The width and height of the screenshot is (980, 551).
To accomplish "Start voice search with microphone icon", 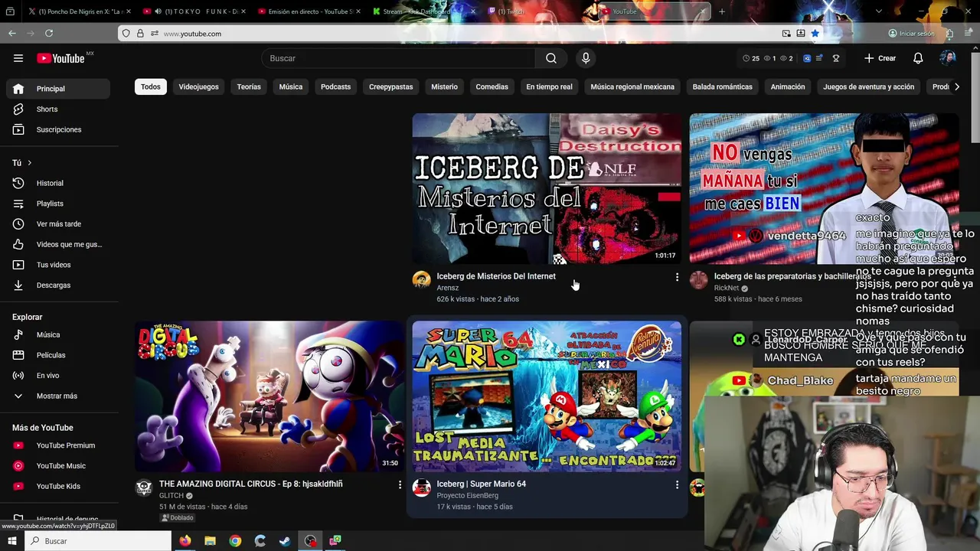I will point(586,58).
